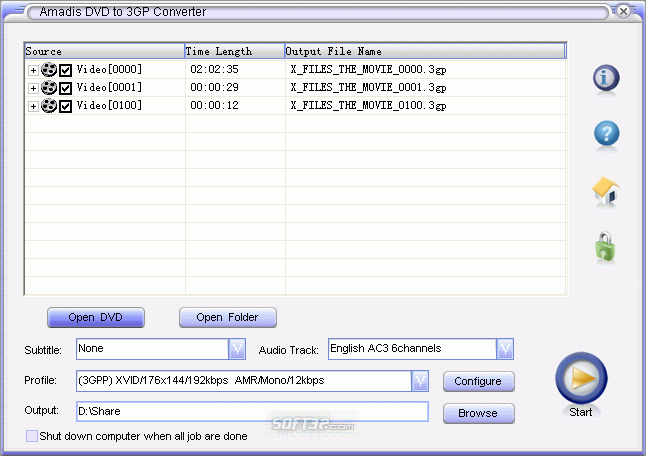Click the Open DVD button
646x456 pixels.
click(96, 317)
